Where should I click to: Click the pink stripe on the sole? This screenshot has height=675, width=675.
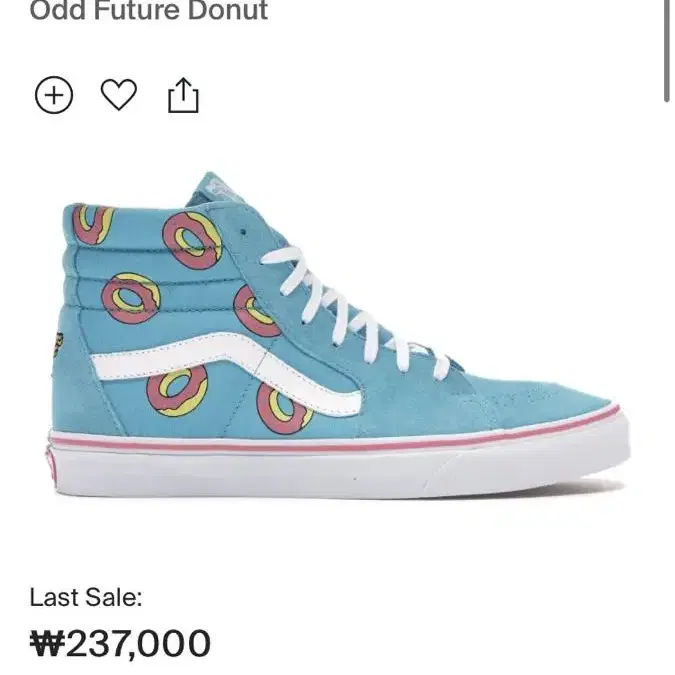click(336, 443)
